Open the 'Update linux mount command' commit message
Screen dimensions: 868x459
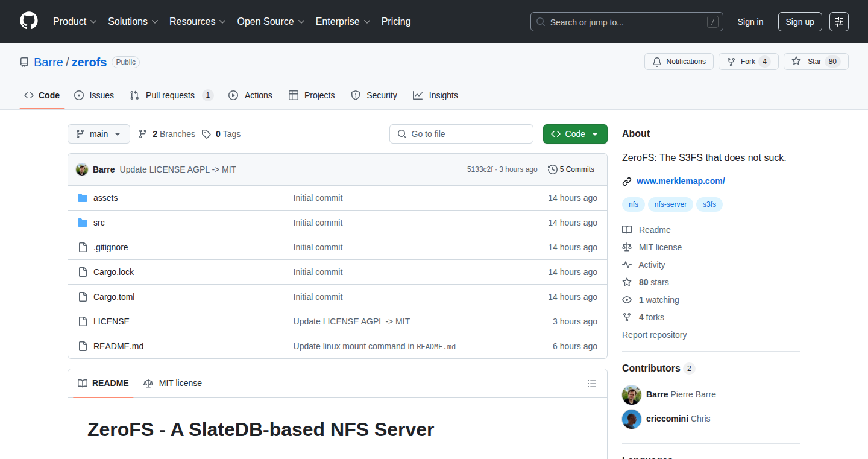tap(374, 346)
